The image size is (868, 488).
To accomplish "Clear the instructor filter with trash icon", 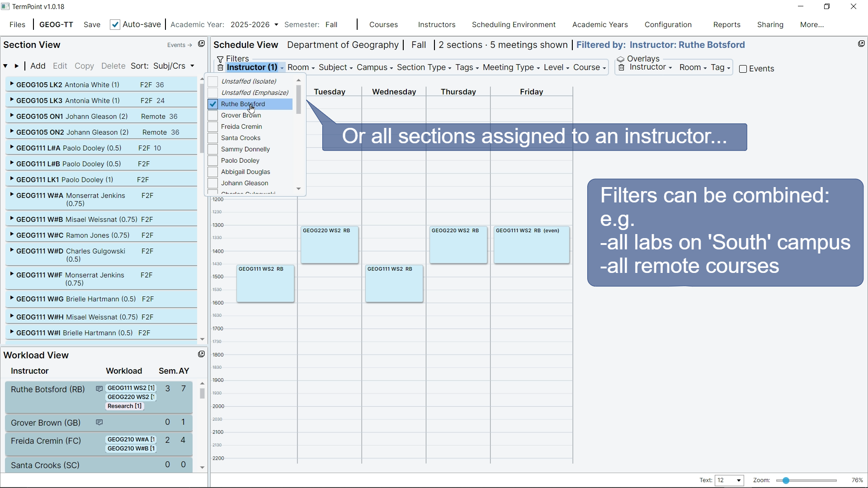I will (220, 68).
